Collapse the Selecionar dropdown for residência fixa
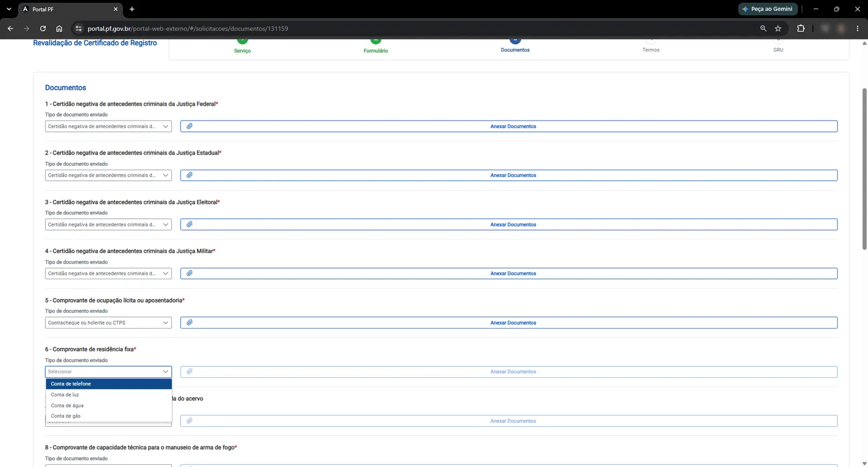This screenshot has height=467, width=868. pos(108,372)
